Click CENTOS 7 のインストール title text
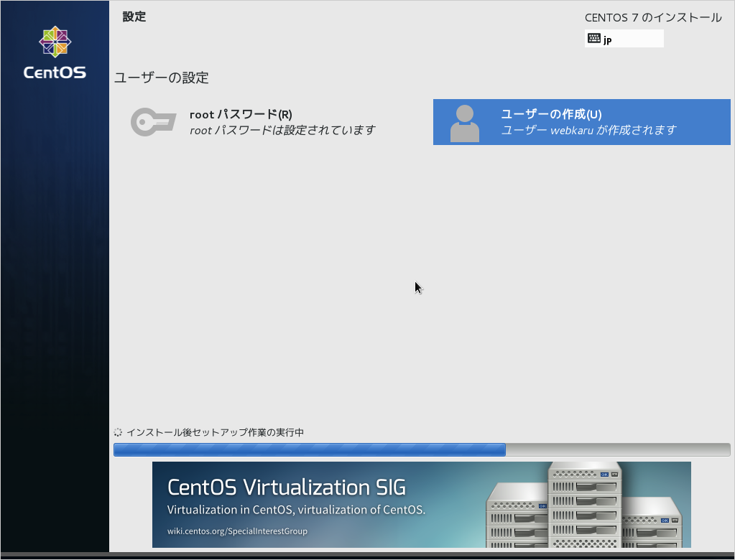This screenshot has width=735, height=560. [653, 18]
